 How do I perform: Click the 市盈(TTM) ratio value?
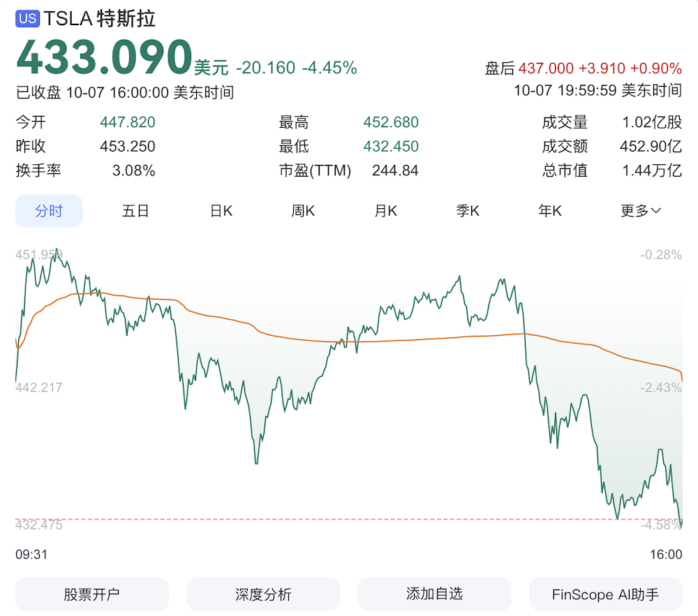pos(395,170)
